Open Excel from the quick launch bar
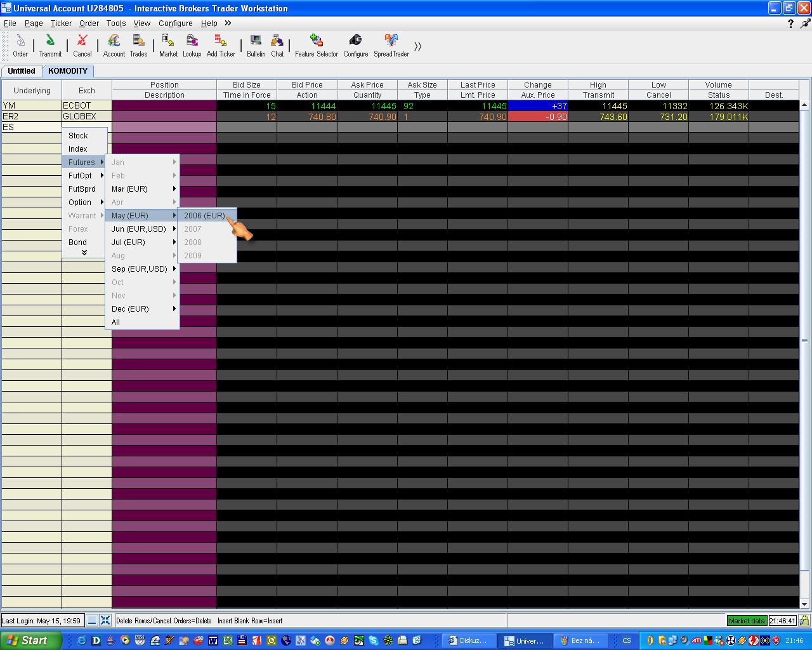 (228, 640)
